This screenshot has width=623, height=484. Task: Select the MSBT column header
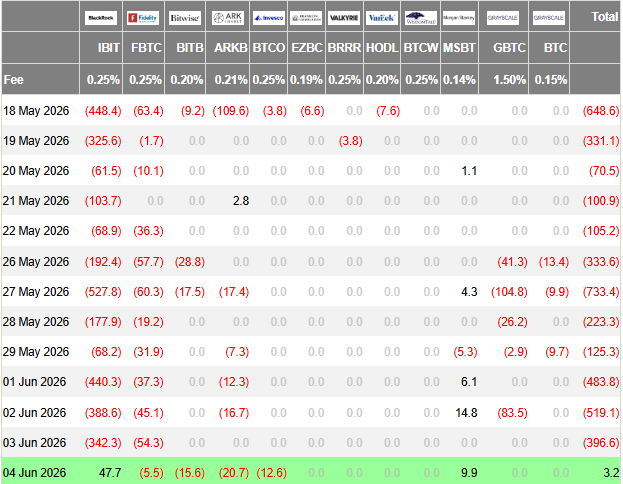459,48
